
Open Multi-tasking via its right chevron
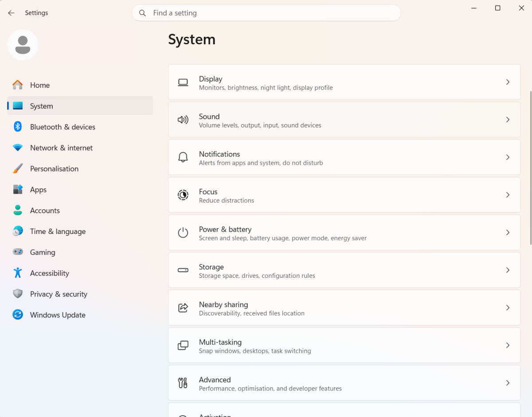click(508, 345)
